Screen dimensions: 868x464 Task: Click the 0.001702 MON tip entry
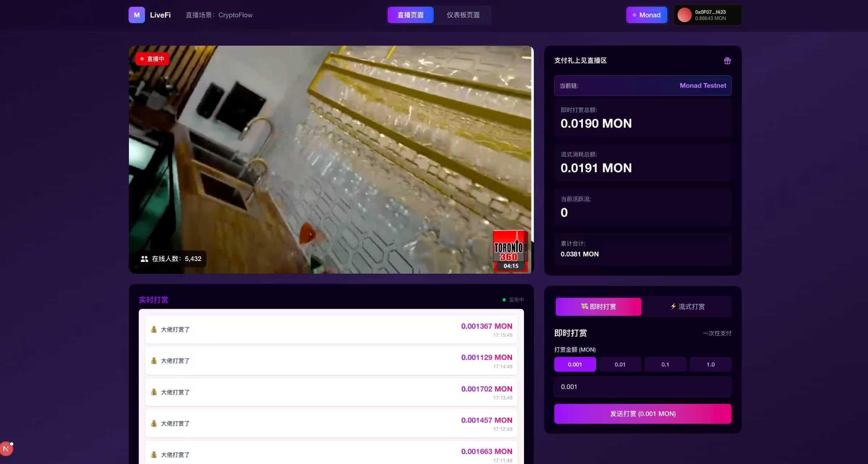tap(331, 392)
